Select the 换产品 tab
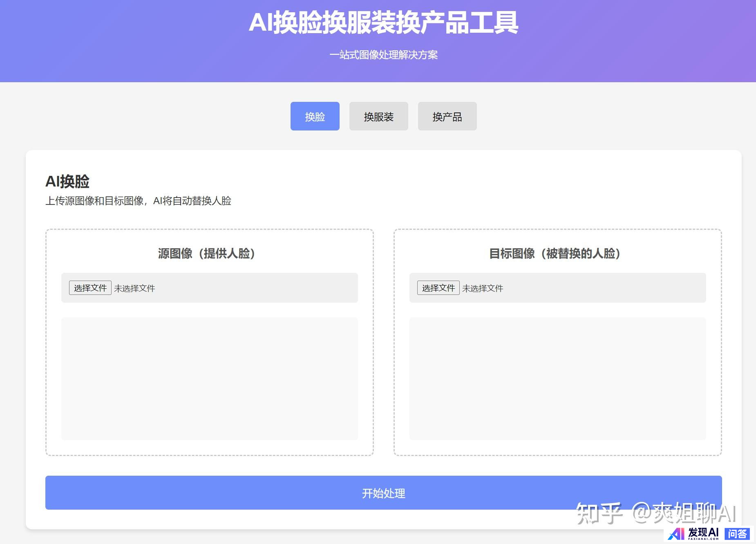Viewport: 756px width, 544px height. click(x=447, y=117)
